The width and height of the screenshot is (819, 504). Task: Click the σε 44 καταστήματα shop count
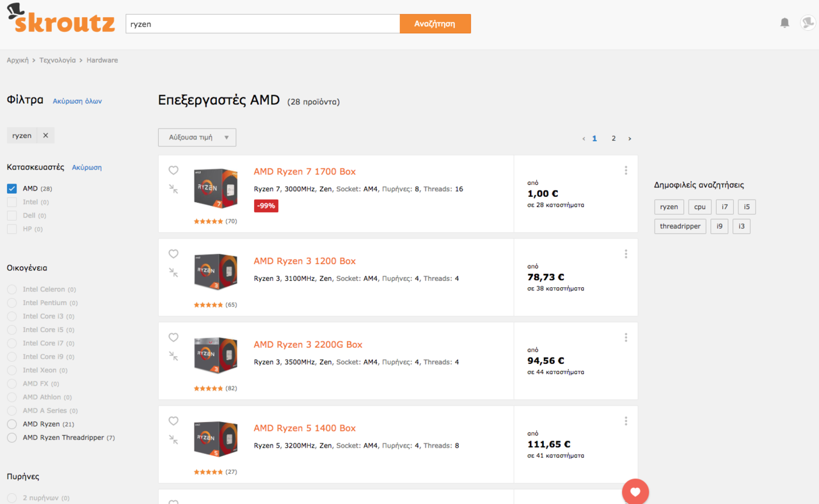pyautogui.click(x=555, y=372)
